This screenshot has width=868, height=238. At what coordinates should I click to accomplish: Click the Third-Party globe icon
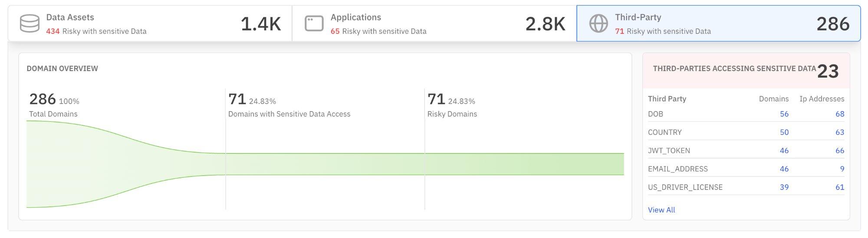(598, 23)
